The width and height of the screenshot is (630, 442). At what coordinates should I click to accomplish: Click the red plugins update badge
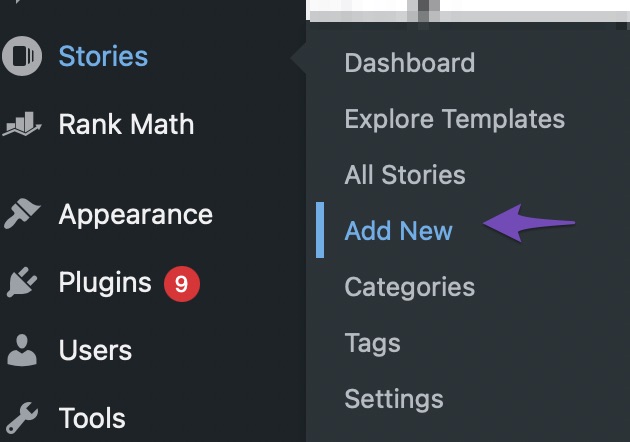pos(182,284)
